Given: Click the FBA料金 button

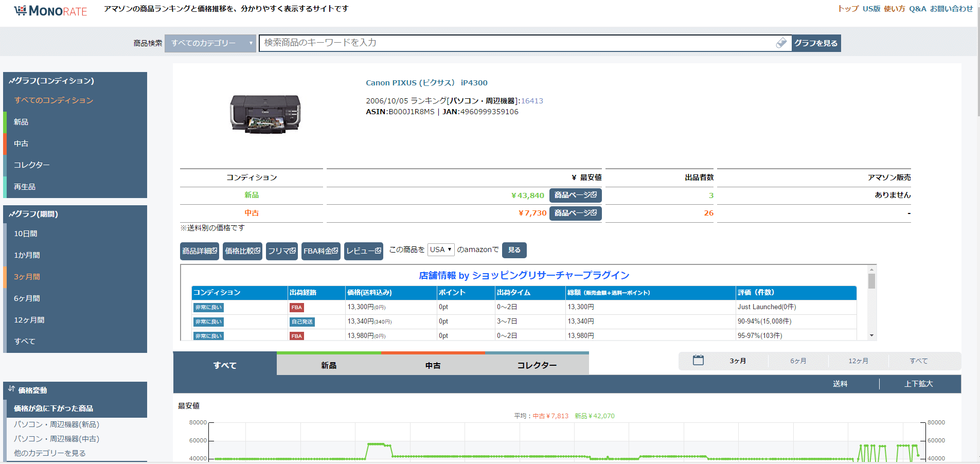Looking at the screenshot, I should 321,251.
